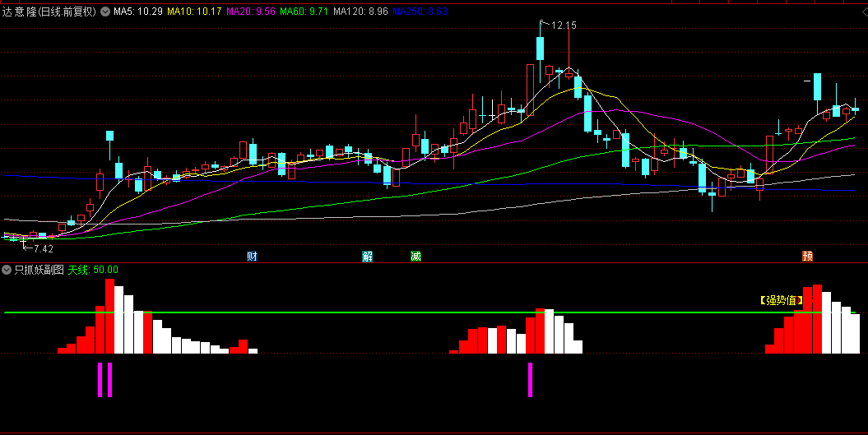The width and height of the screenshot is (868, 435).
Task: Select the MA250: 8.63 label
Action: 420,11
